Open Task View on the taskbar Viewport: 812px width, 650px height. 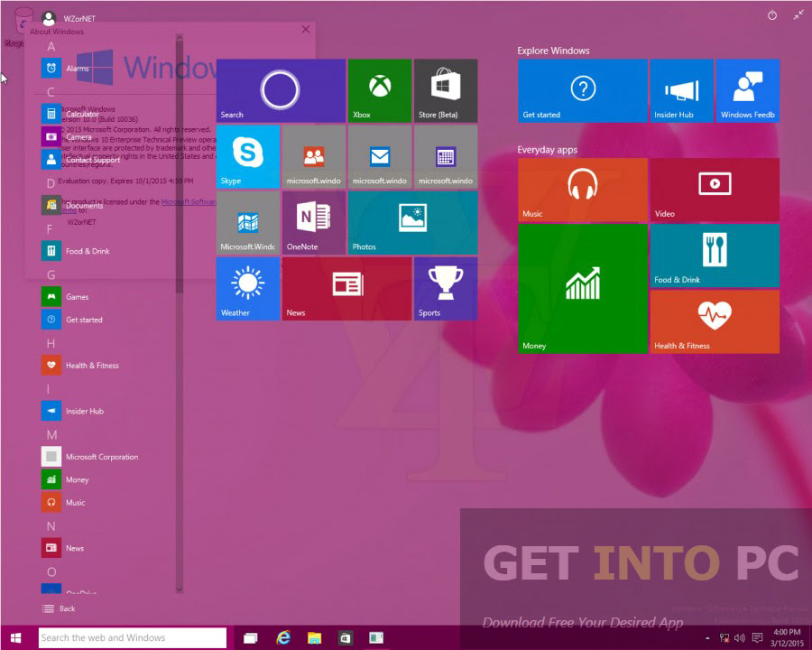point(251,637)
